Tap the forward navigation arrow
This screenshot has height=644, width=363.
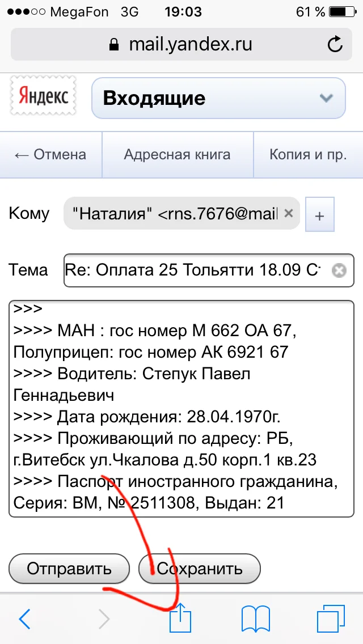click(x=103, y=619)
